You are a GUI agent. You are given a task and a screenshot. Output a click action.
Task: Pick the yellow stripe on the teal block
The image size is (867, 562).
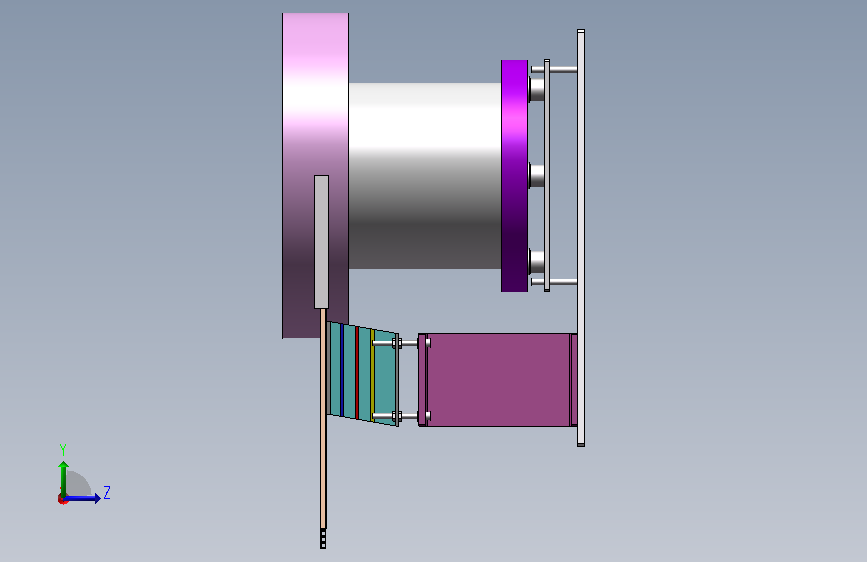click(373, 376)
